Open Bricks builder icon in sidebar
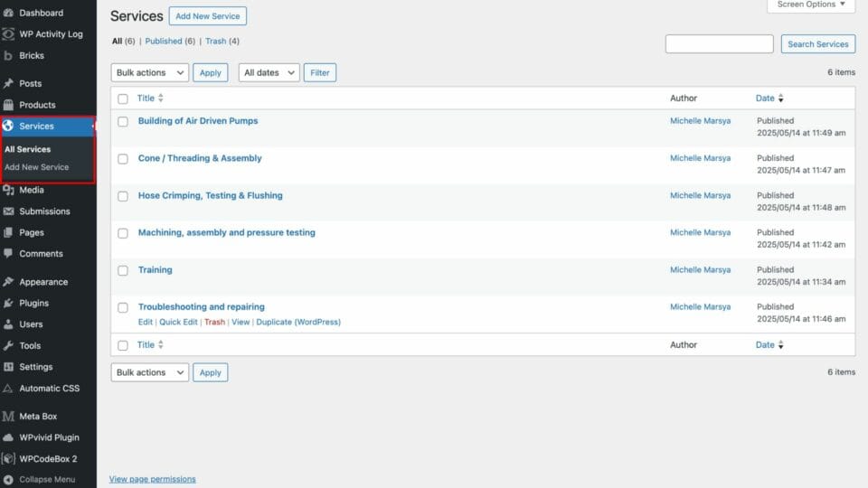Image resolution: width=868 pixels, height=488 pixels. (8, 55)
